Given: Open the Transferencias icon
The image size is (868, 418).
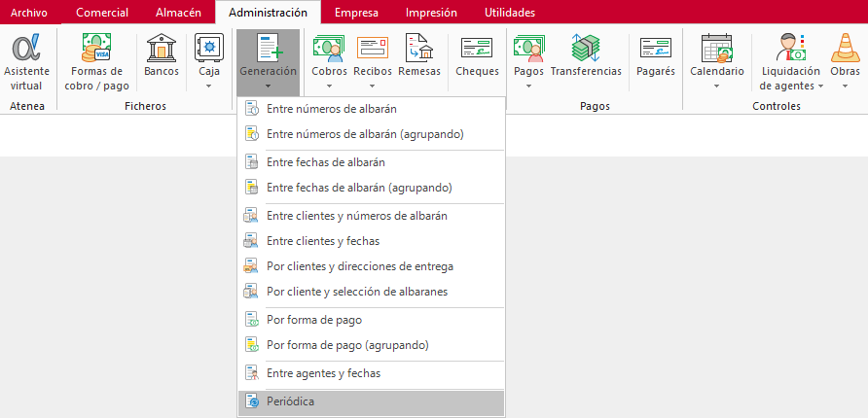Looking at the screenshot, I should click(x=586, y=48).
